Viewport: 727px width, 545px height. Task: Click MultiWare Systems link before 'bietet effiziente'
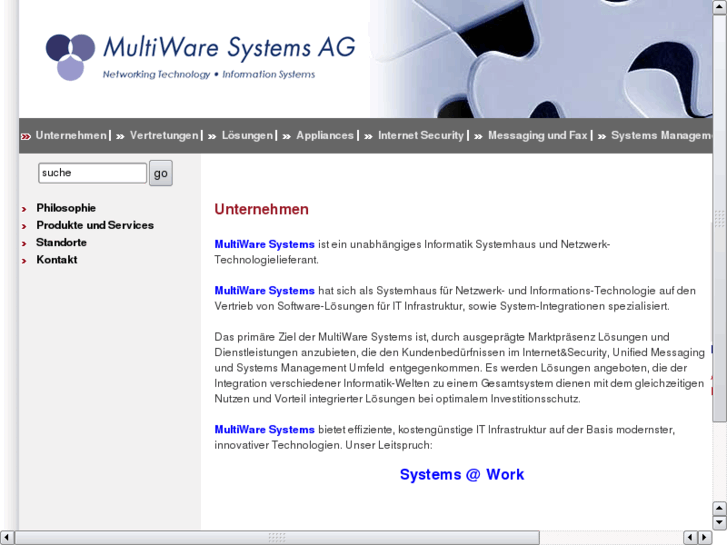(264, 430)
